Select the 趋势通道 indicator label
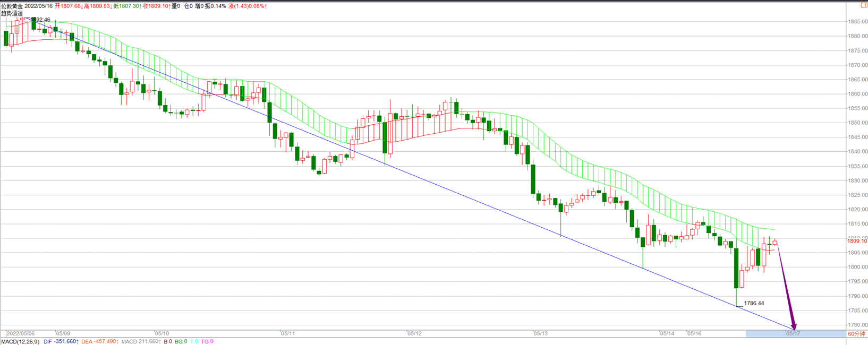Image resolution: width=868 pixels, height=345 pixels. coord(12,13)
